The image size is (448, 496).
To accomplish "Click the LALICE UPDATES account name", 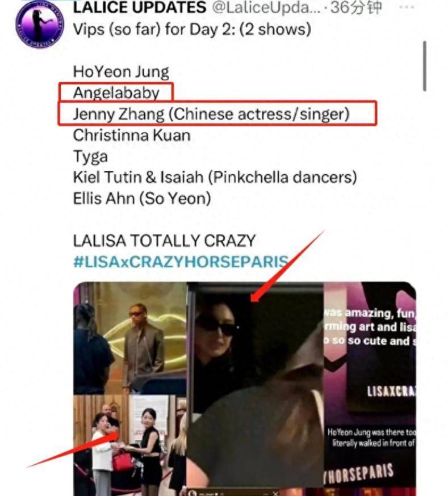I will click(x=140, y=7).
